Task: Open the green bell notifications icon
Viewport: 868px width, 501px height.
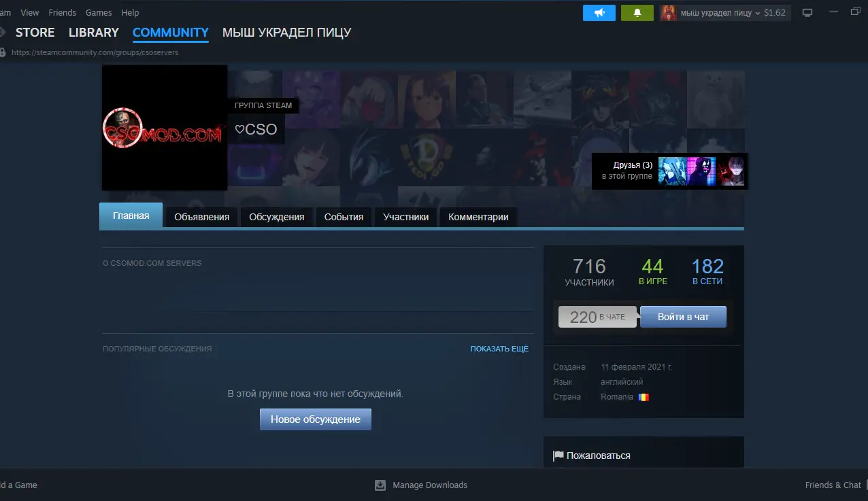Action: 637,13
